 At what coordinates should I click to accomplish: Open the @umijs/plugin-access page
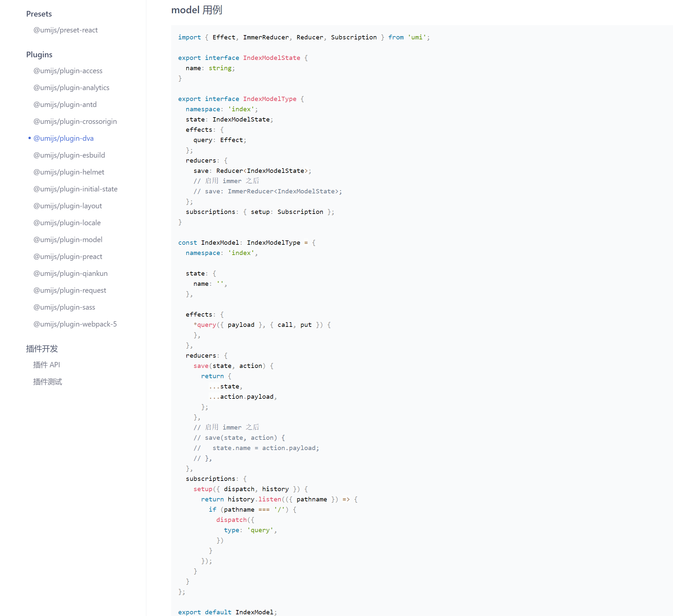[x=68, y=71]
